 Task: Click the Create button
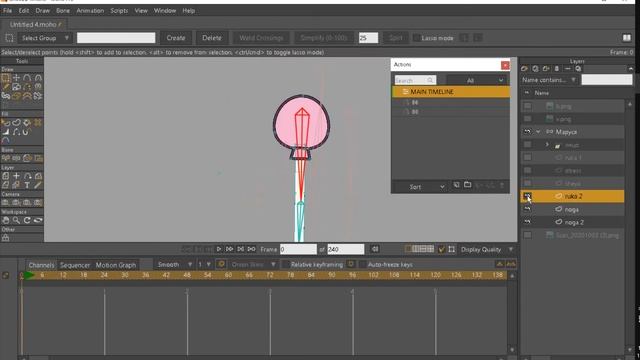(176, 38)
